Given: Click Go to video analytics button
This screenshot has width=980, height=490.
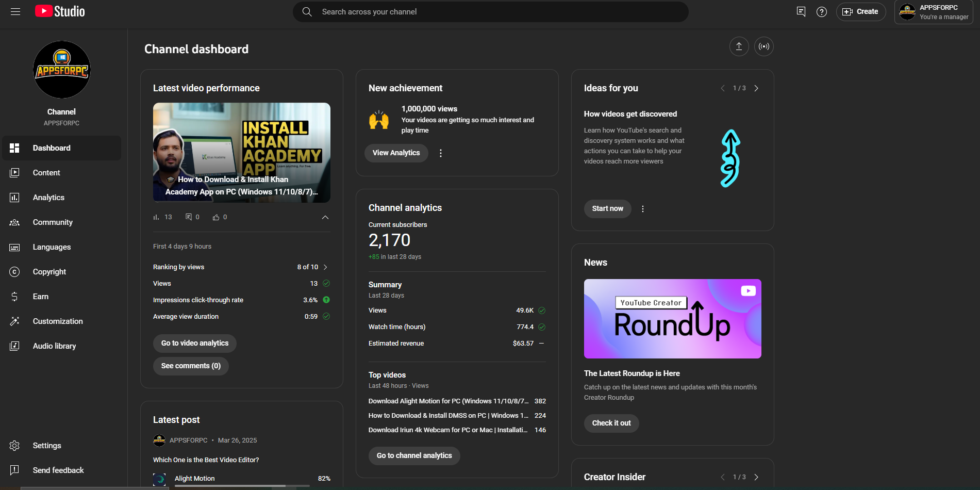Looking at the screenshot, I should point(195,344).
